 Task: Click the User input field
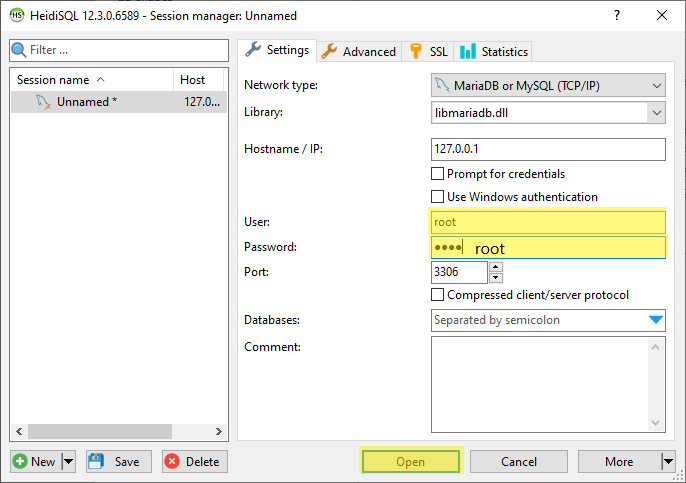coord(548,222)
